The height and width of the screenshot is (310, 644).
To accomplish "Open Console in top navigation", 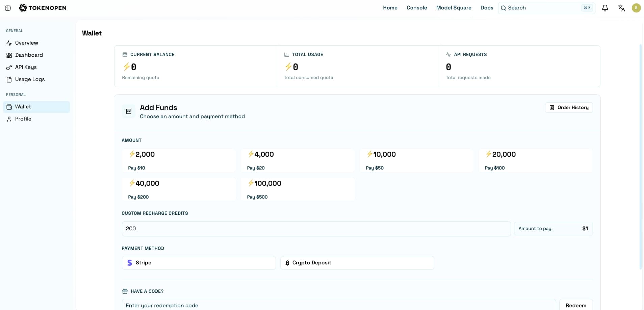I will click(417, 8).
